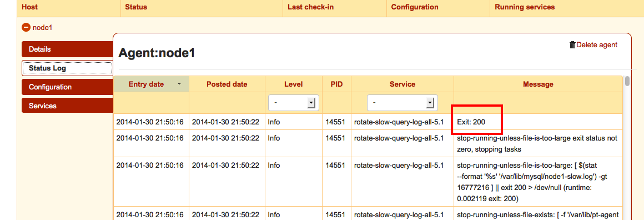Sort by the PID column header
Image resolution: width=644 pixels, height=220 pixels.
pyautogui.click(x=336, y=84)
